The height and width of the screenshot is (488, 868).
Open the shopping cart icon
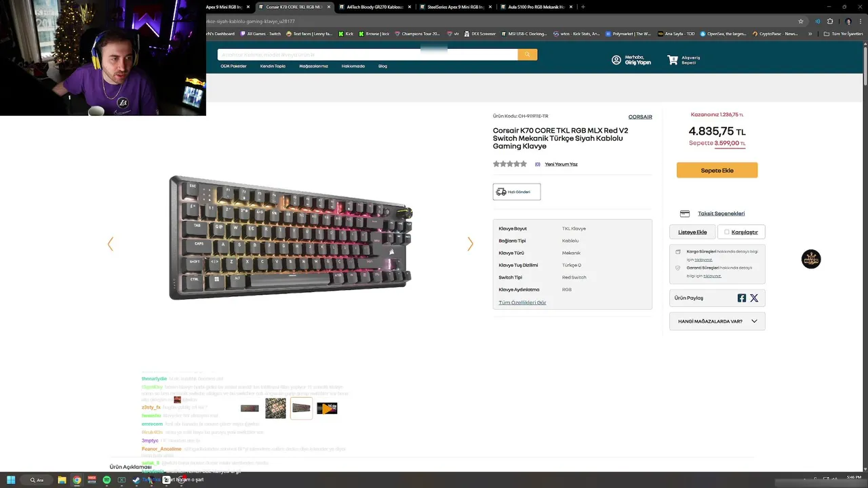[673, 60]
